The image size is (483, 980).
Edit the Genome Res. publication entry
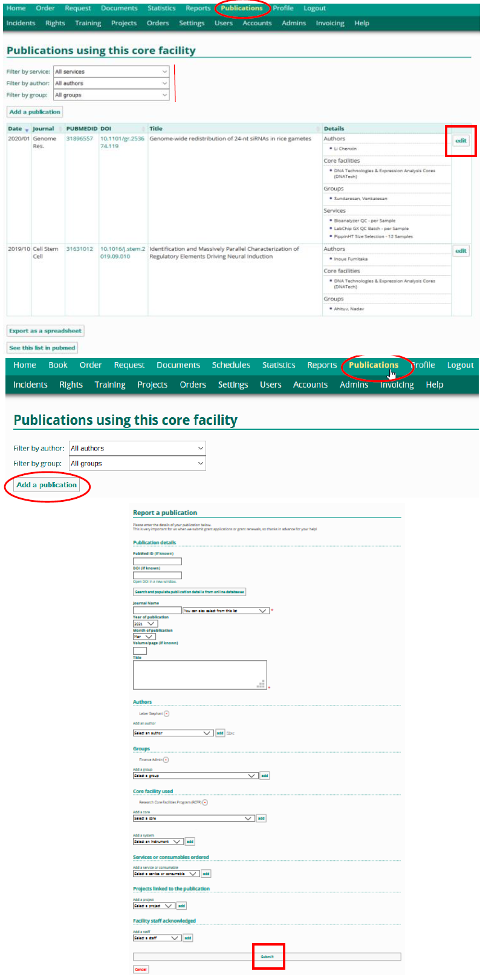click(461, 141)
